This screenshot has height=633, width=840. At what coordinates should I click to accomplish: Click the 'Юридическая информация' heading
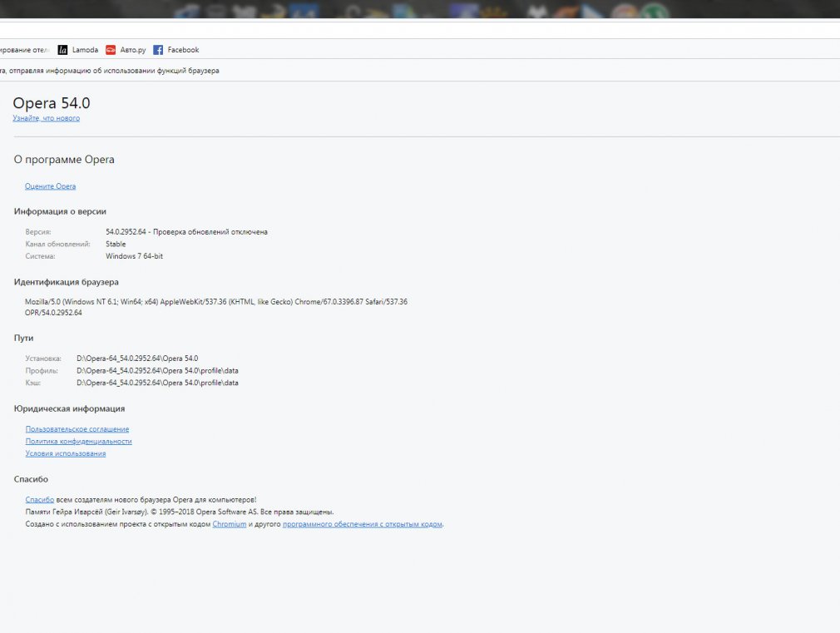point(70,409)
